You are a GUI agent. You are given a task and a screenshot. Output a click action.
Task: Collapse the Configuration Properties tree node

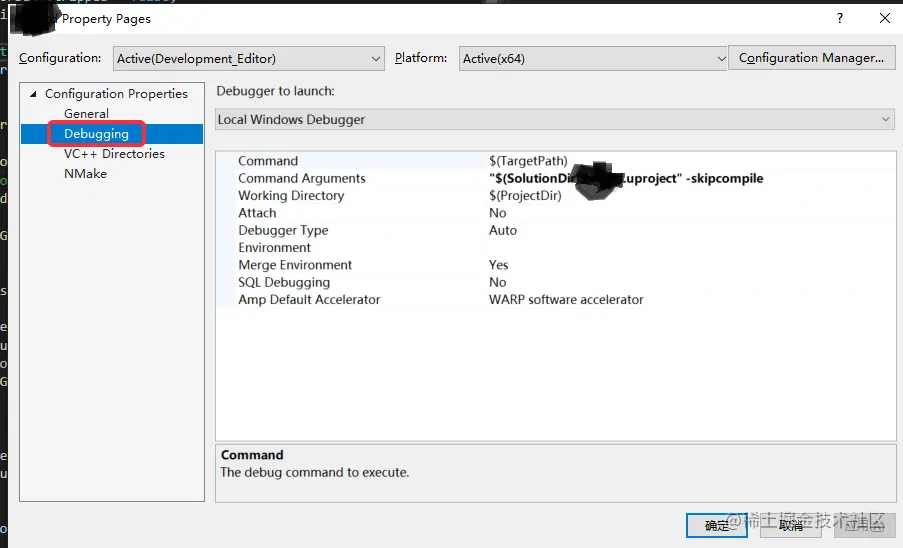click(x=33, y=94)
